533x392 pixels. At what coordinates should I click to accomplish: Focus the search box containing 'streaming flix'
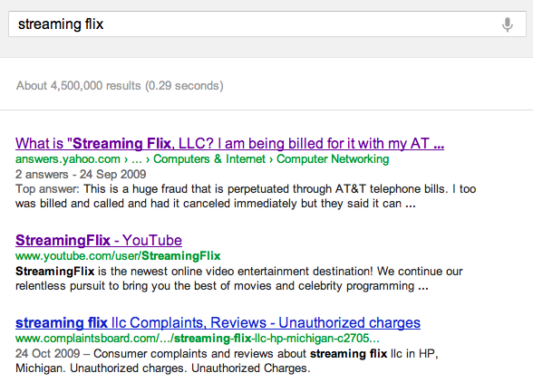[267, 24]
